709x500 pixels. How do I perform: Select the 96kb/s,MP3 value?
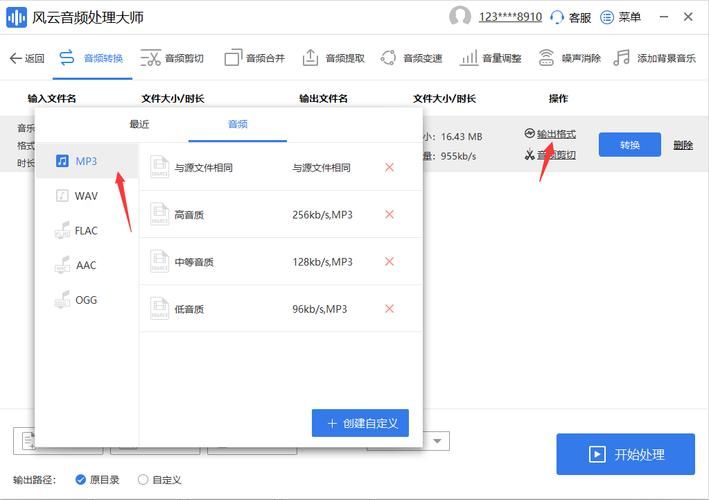[x=320, y=309]
